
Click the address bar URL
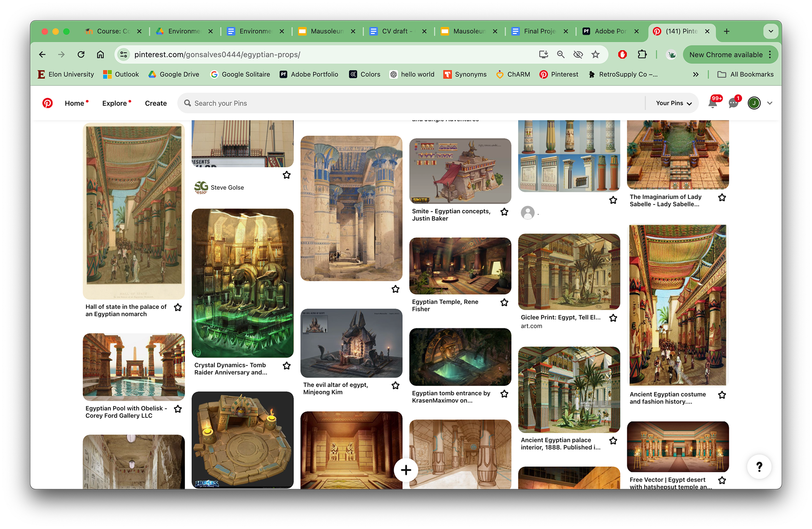click(x=217, y=55)
